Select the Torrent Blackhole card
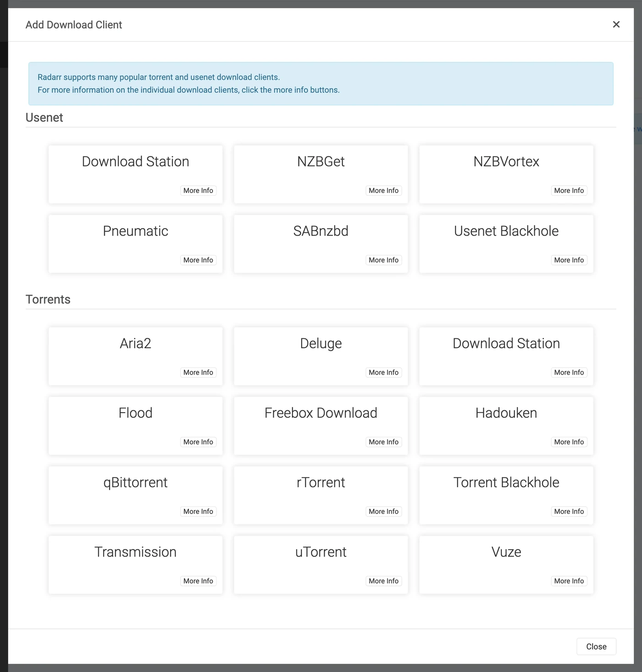The image size is (642, 672). [506, 496]
